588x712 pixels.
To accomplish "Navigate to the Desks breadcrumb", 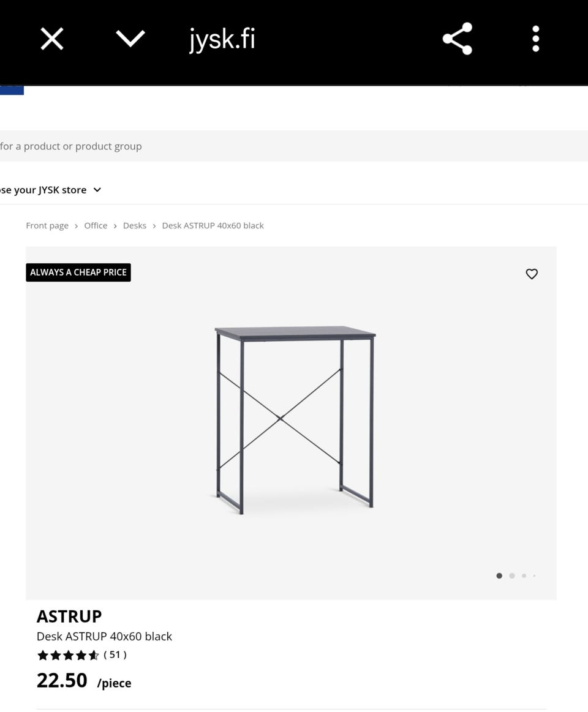I will point(135,225).
